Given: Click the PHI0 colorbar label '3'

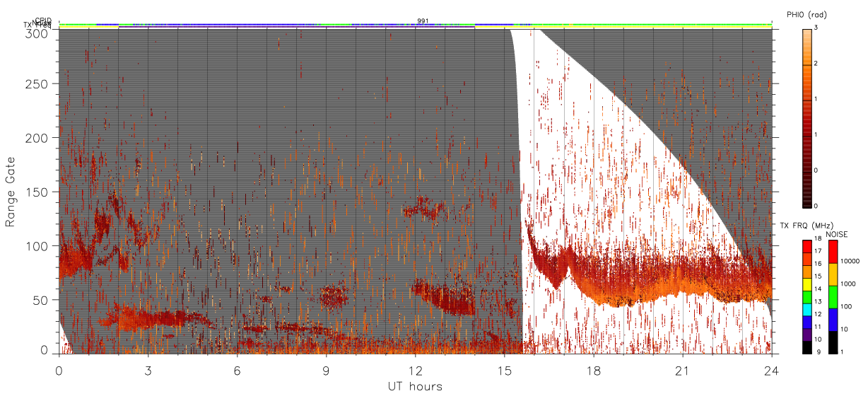Looking at the screenshot, I should [815, 28].
